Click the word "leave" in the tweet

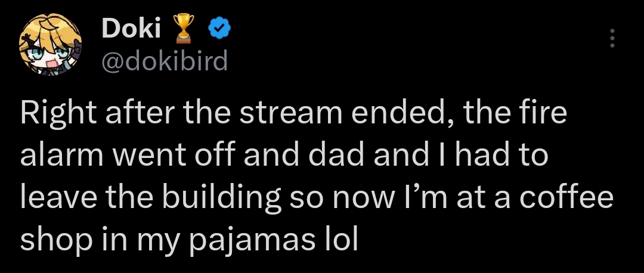tap(55, 198)
